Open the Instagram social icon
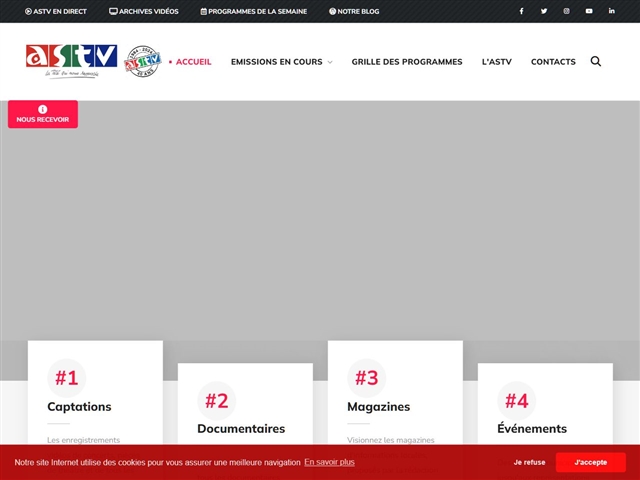640x480 pixels. pyautogui.click(x=566, y=11)
